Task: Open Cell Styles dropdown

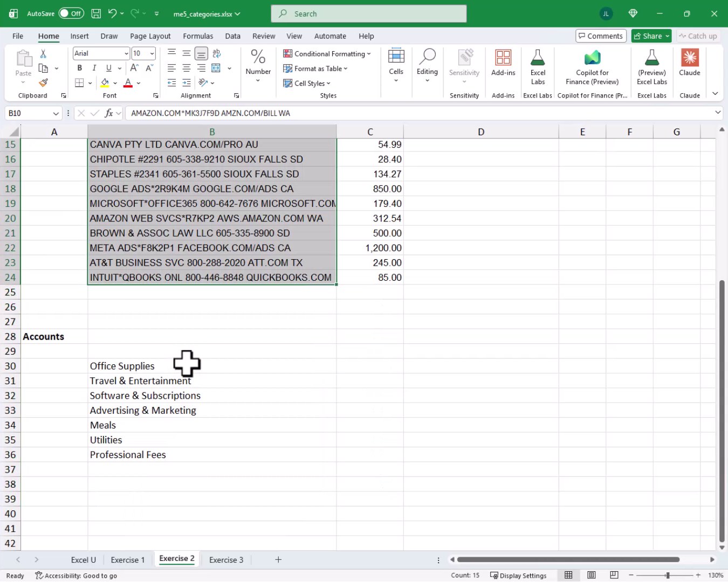Action: coord(307,83)
